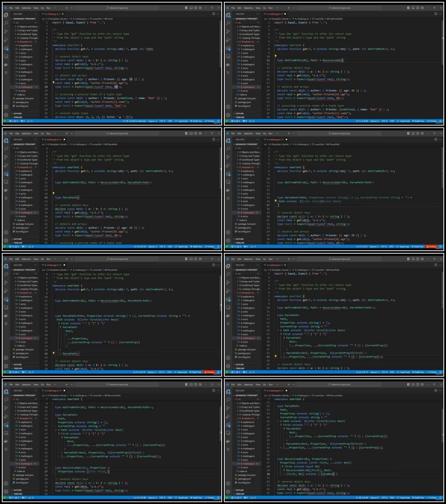
Task: Click Split Editor icon in the GetFromPath window
Action: (x=436, y=14)
